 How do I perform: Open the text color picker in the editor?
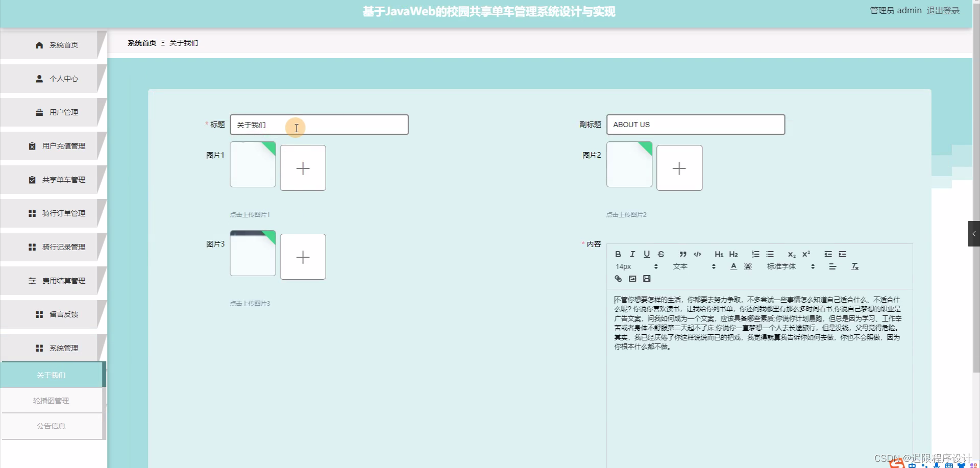pos(733,266)
